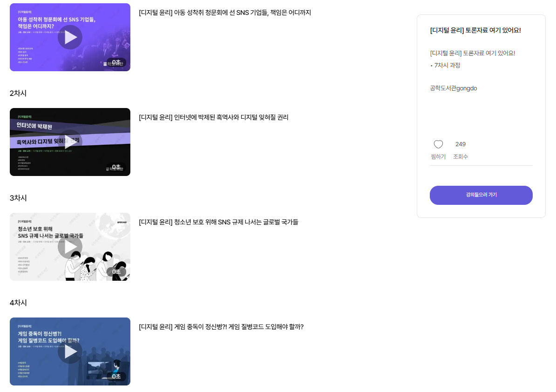Select the gray illustrated thumbnail of 3차시
Viewport: 556px width, 392px height.
70,247
